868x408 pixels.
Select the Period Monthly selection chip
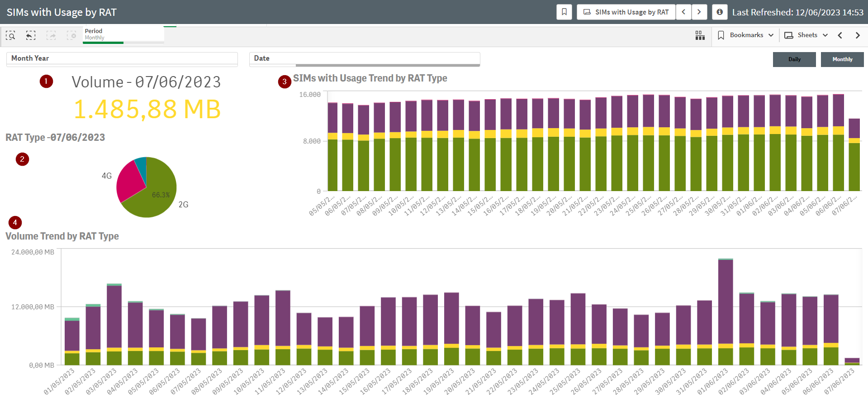point(123,34)
